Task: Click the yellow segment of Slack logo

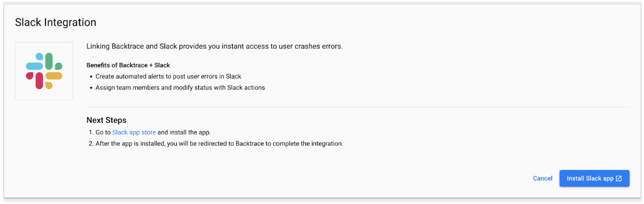Action: click(x=53, y=80)
